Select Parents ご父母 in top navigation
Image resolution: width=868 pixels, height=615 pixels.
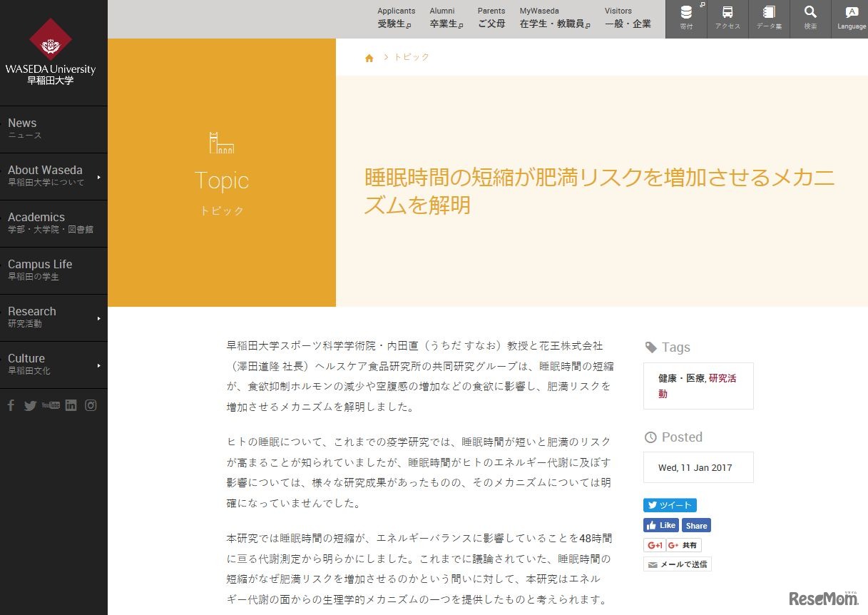point(491,18)
